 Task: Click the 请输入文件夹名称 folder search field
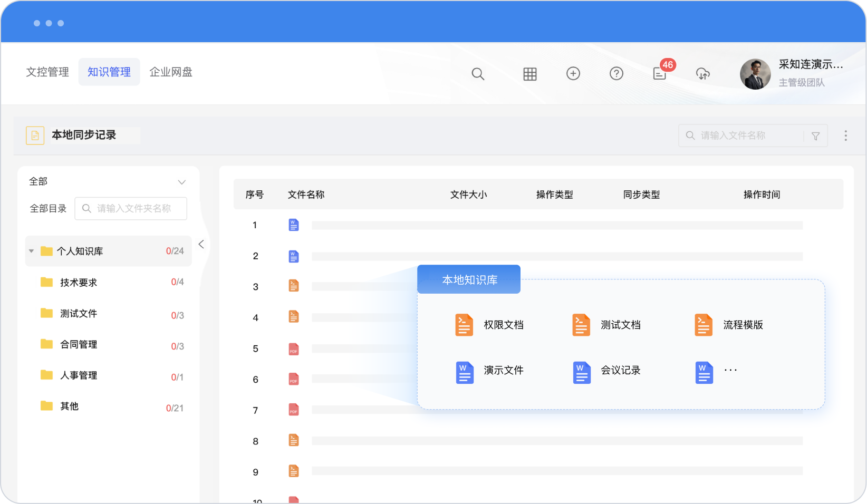[x=134, y=209]
